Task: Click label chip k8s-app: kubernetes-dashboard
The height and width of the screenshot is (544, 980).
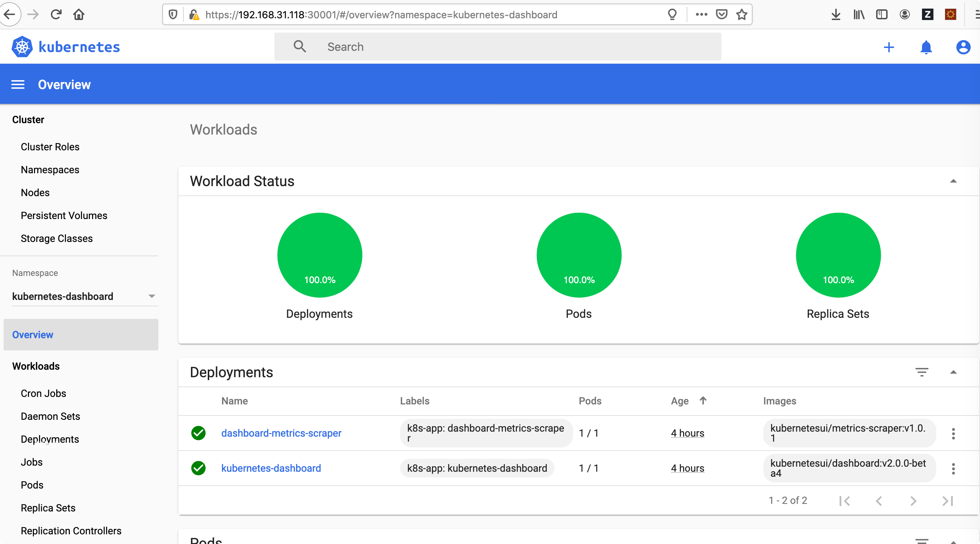Action: [x=477, y=468]
